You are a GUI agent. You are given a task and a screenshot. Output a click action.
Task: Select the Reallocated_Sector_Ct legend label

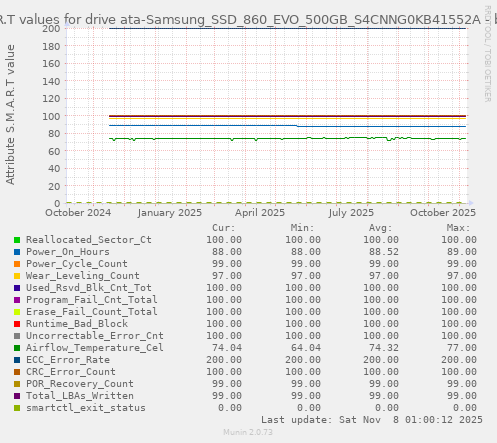(x=89, y=240)
